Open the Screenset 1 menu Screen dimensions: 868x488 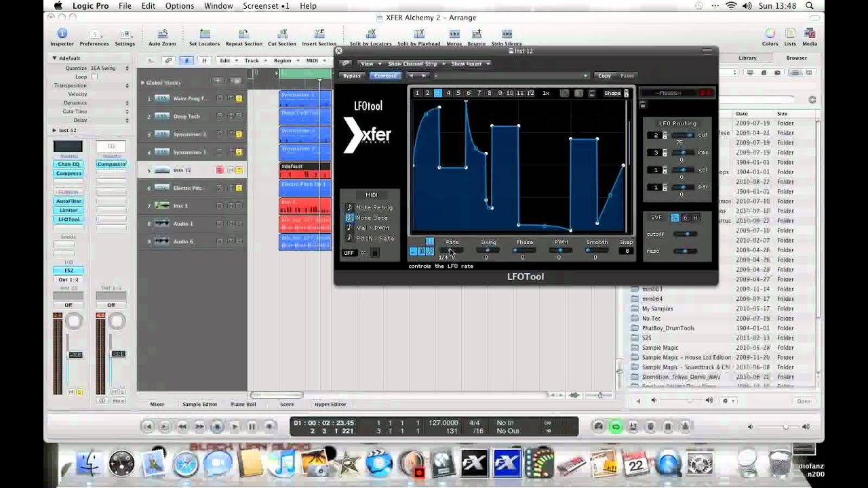pyautogui.click(x=266, y=5)
